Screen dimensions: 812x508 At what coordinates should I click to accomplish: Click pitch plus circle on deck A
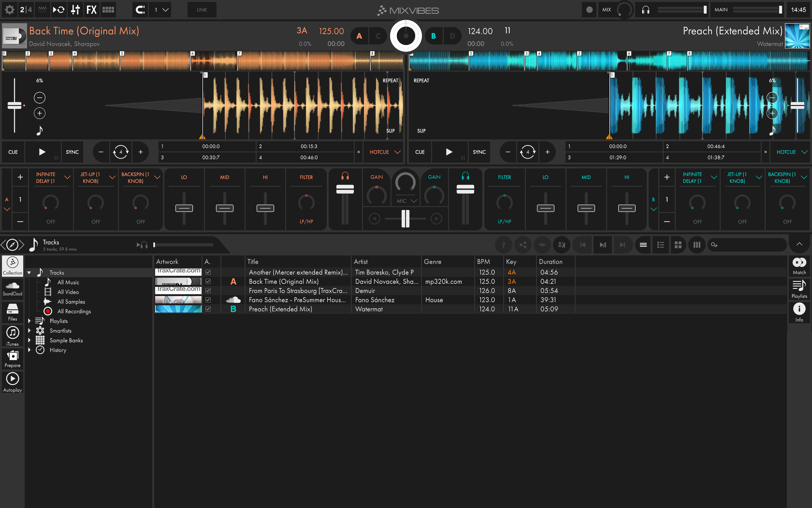click(x=40, y=113)
